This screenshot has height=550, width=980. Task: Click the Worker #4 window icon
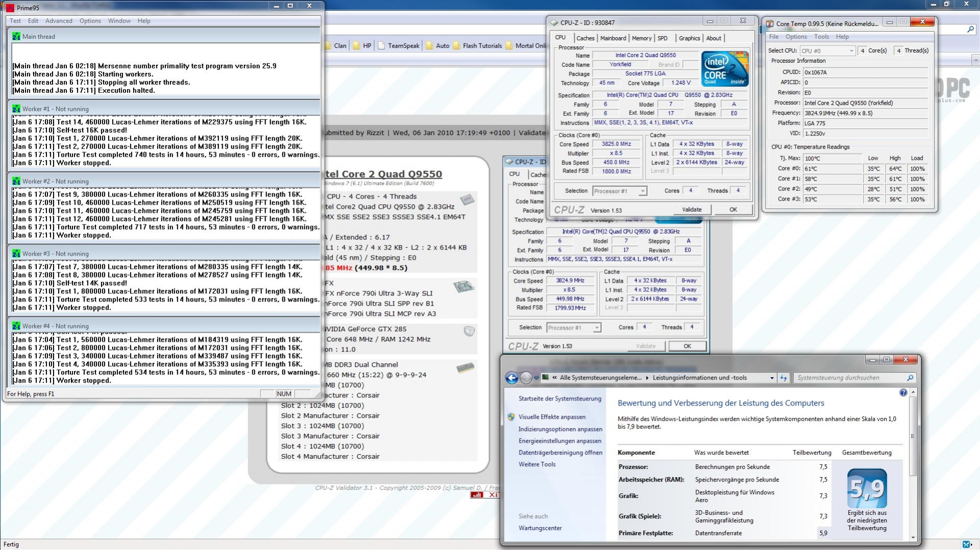coord(16,326)
